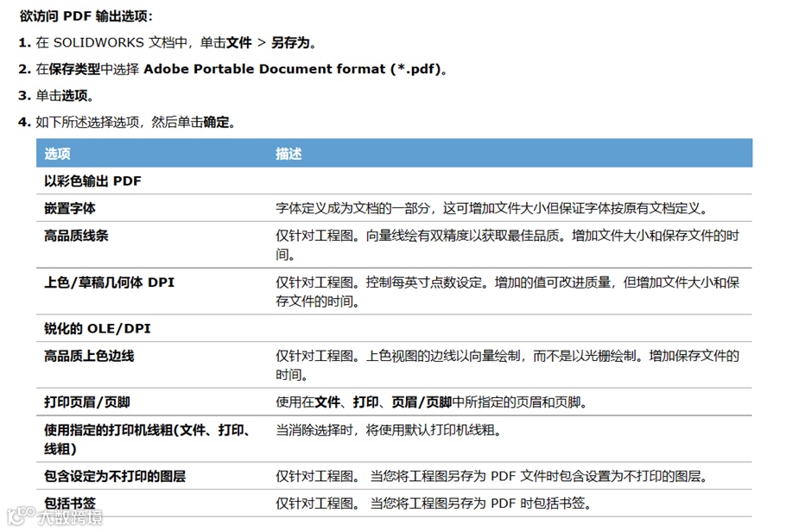
Task: Select the row label '锐化的 OLE/DPI'
Action: 98,328
